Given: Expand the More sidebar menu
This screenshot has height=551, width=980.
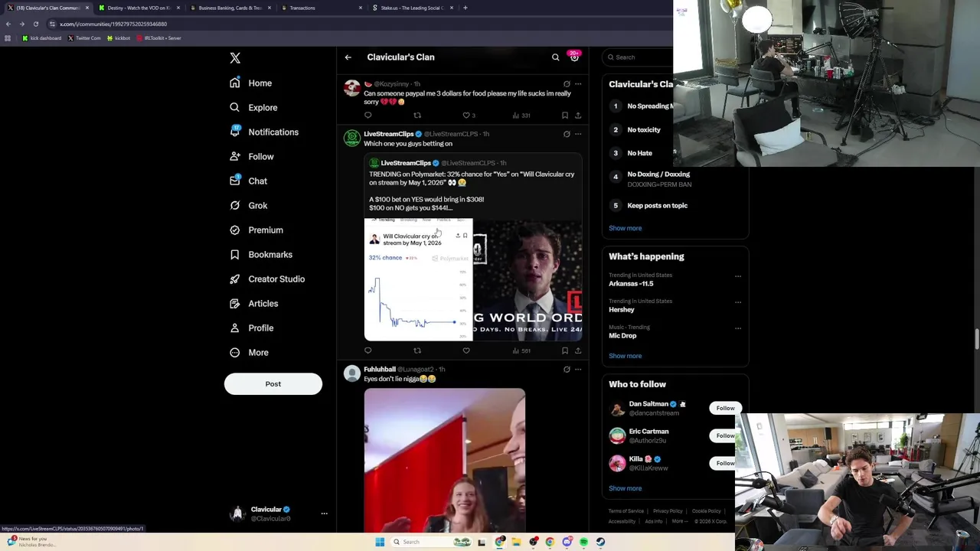Looking at the screenshot, I should click(x=250, y=352).
